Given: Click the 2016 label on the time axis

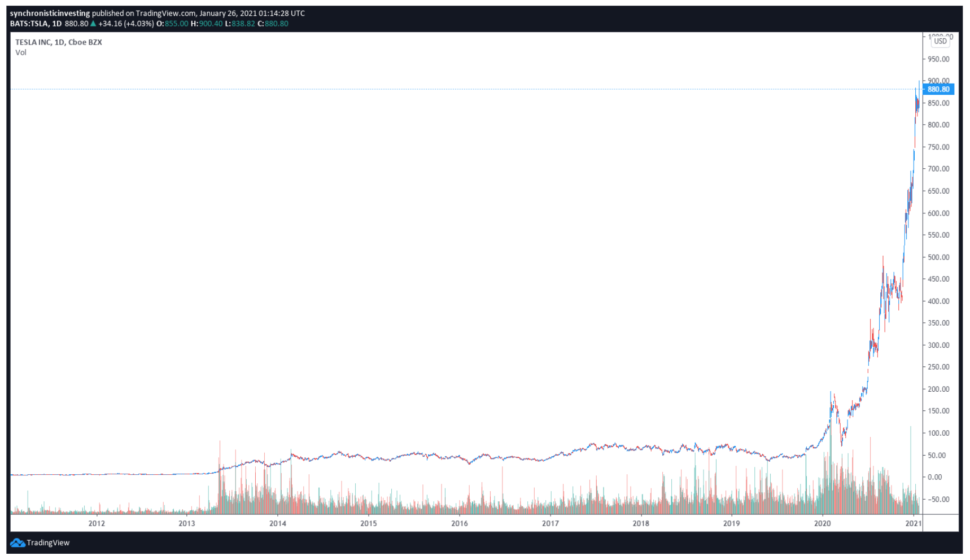Looking at the screenshot, I should coord(460,523).
